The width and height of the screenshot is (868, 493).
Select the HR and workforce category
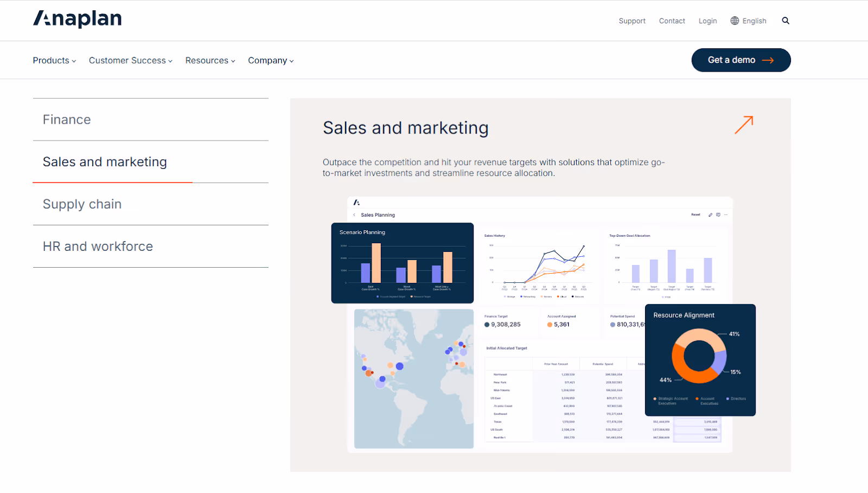click(x=98, y=246)
